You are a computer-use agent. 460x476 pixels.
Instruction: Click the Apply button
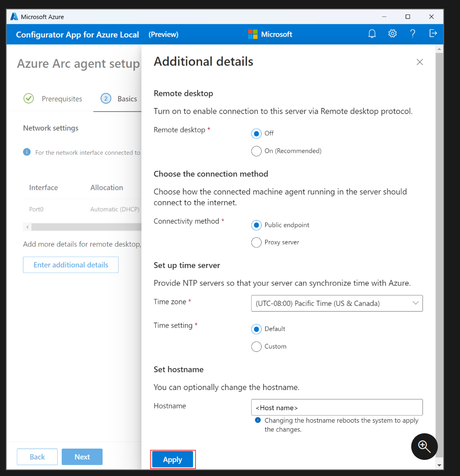[x=173, y=459]
